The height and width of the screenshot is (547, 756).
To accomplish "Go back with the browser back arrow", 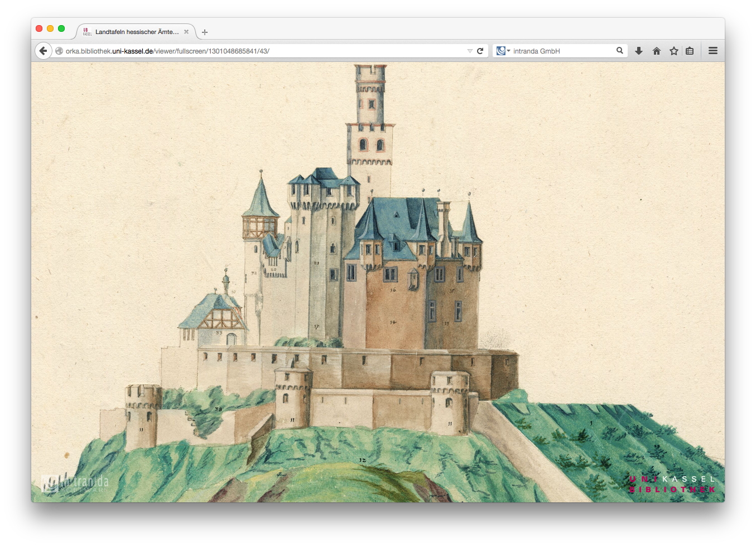I will (44, 51).
